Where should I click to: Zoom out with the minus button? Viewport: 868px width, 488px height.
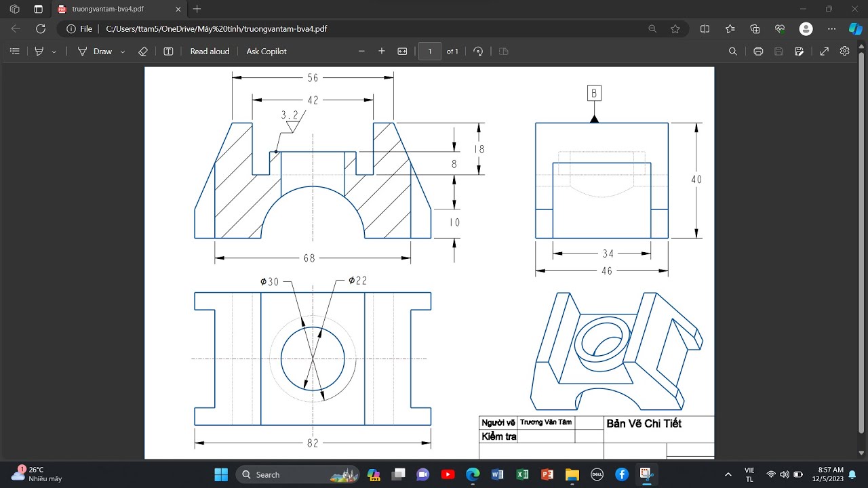pyautogui.click(x=361, y=52)
